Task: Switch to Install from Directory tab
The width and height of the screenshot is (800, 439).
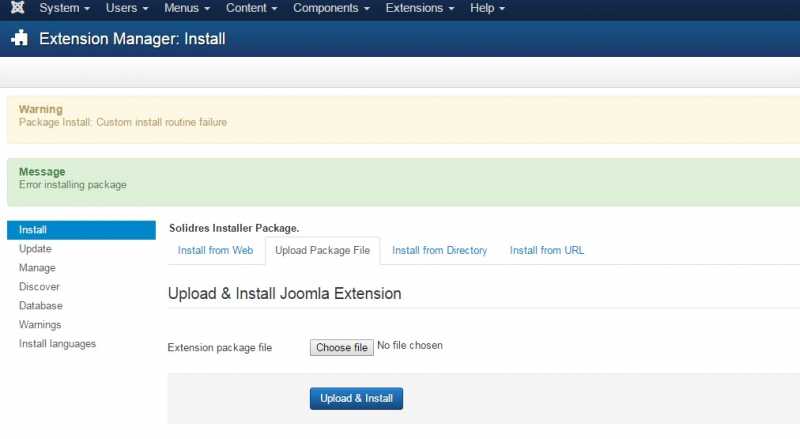Action: point(439,250)
